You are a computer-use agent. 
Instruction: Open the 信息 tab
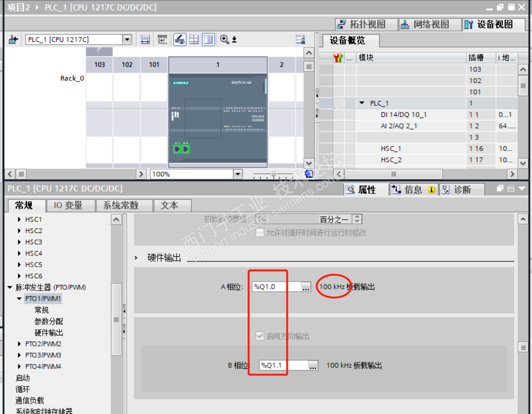pyautogui.click(x=414, y=190)
